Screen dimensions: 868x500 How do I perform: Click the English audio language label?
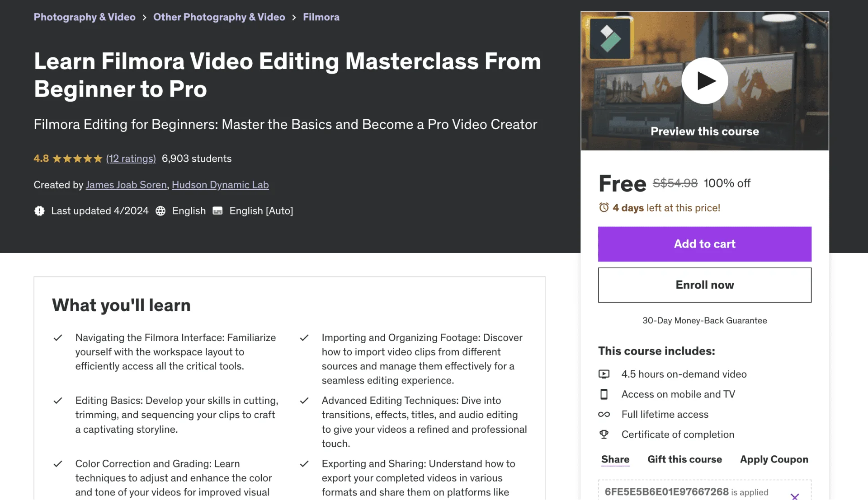[x=189, y=211]
